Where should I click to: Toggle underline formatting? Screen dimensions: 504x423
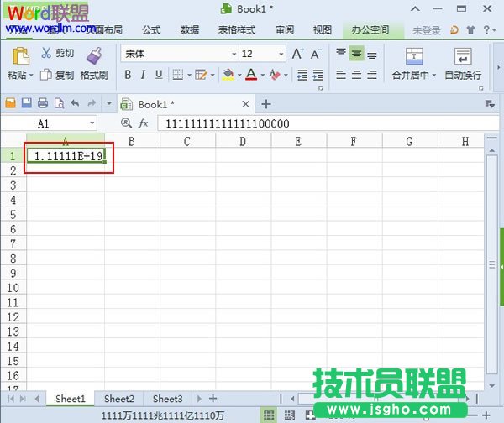[159, 75]
